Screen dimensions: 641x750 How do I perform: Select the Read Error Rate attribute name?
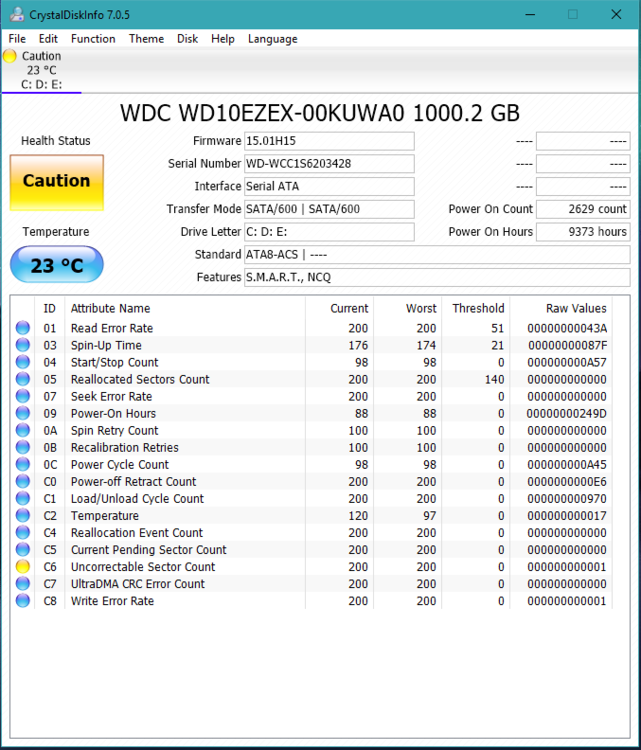click(112, 328)
